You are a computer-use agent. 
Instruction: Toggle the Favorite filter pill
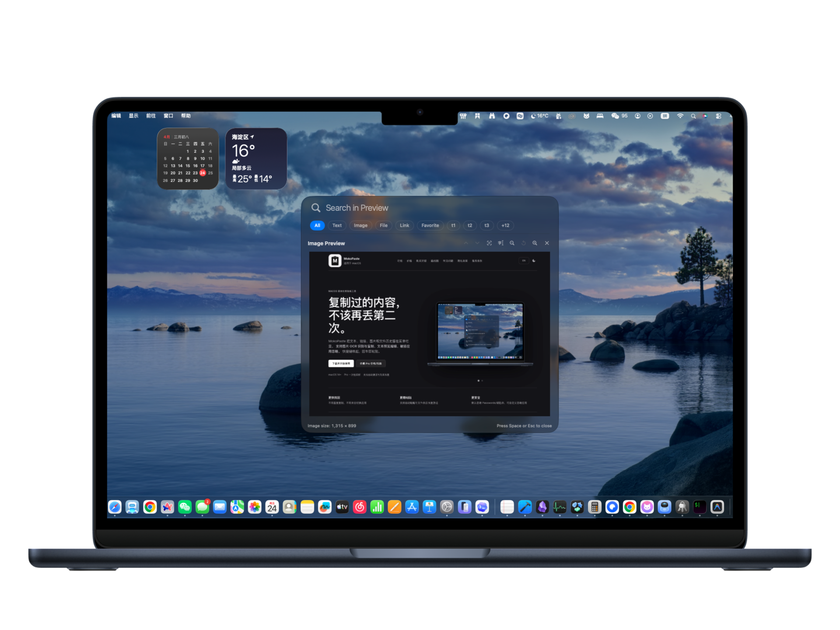coord(430,225)
